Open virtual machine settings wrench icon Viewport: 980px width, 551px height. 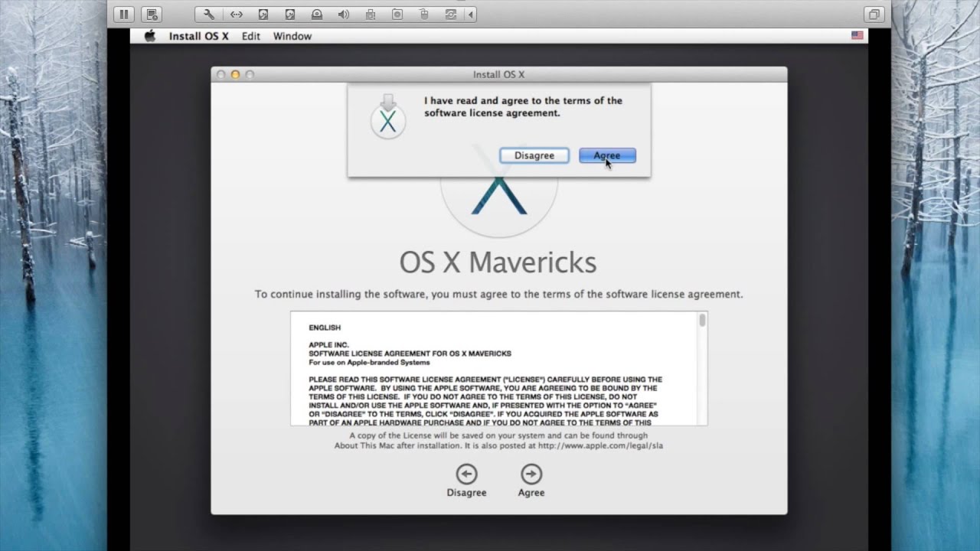209,15
